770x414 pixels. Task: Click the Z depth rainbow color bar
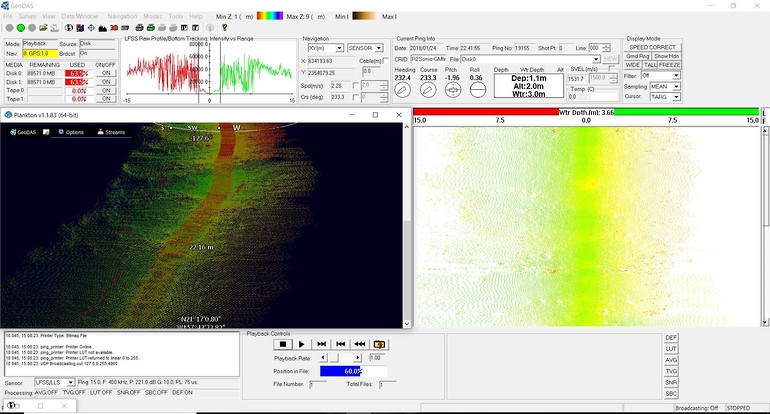[x=270, y=16]
